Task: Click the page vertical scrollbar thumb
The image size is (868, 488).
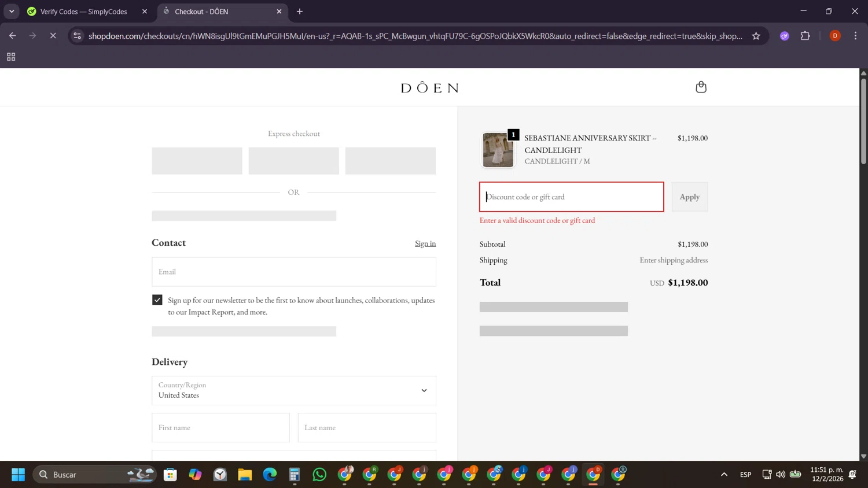Action: point(863,120)
